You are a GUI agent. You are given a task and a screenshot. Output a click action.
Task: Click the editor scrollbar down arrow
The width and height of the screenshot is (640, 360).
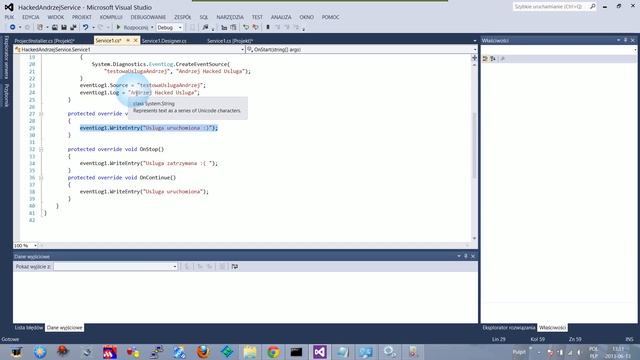click(474, 238)
